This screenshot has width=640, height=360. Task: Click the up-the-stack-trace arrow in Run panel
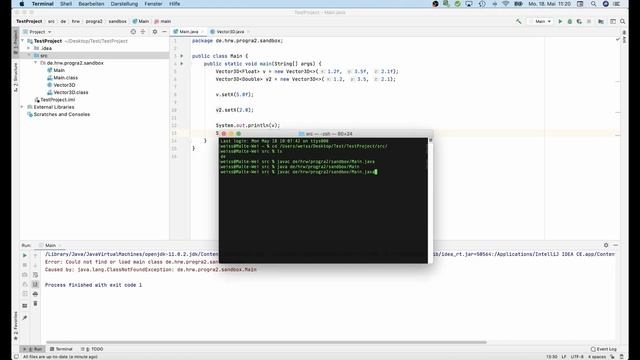[35, 255]
